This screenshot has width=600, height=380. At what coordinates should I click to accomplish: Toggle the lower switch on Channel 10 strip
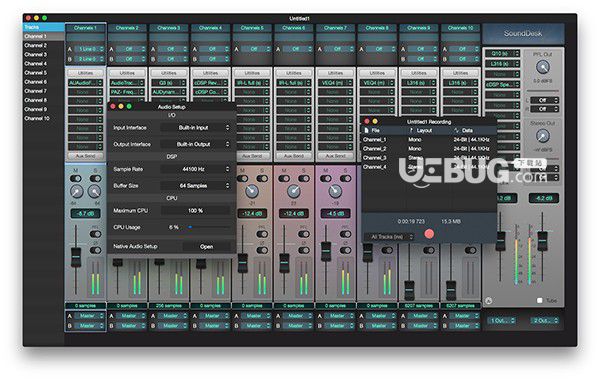[470, 250]
